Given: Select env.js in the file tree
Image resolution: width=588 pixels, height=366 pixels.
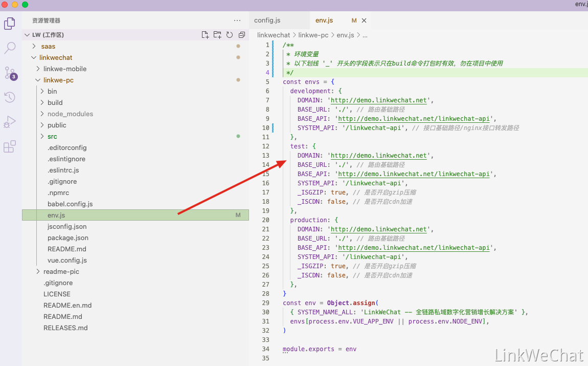Looking at the screenshot, I should pyautogui.click(x=135, y=215).
